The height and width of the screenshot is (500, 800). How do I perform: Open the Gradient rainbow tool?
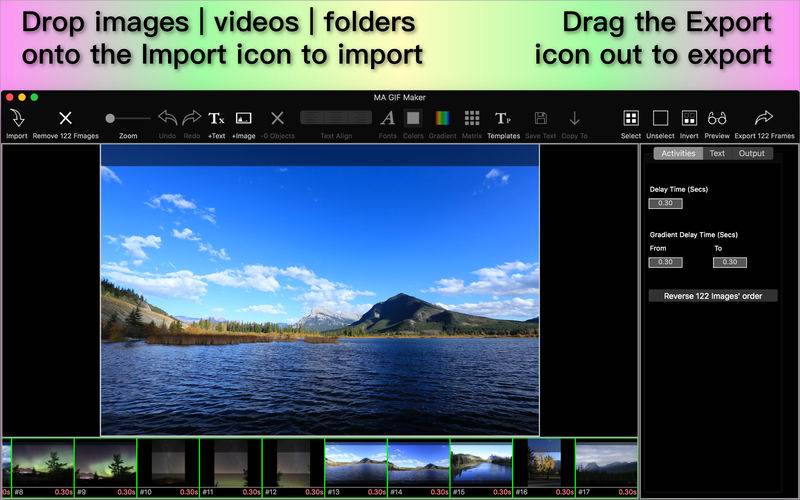click(442, 118)
